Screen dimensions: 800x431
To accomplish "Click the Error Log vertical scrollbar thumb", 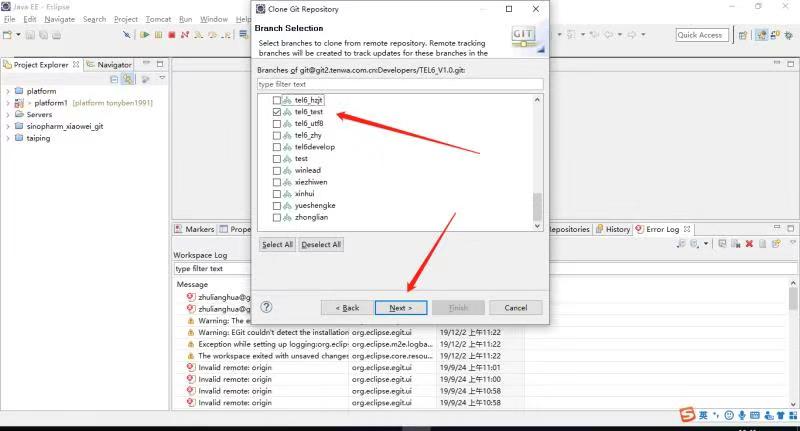I will click(793, 298).
